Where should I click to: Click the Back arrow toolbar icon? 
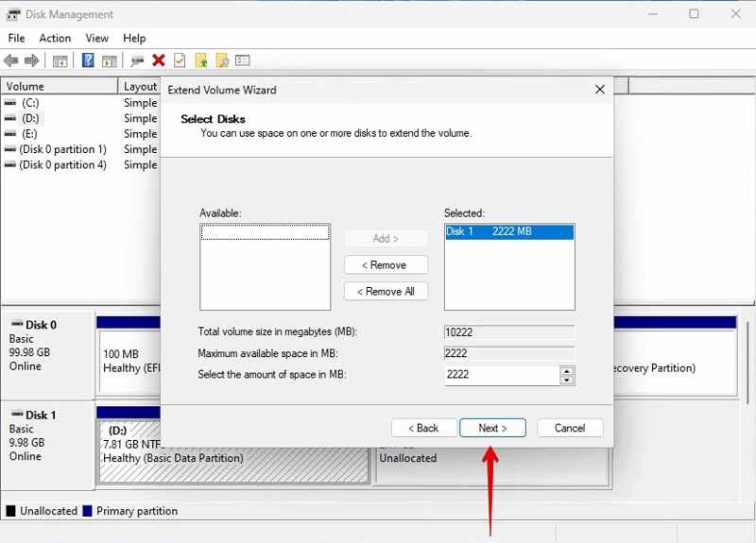click(x=11, y=60)
